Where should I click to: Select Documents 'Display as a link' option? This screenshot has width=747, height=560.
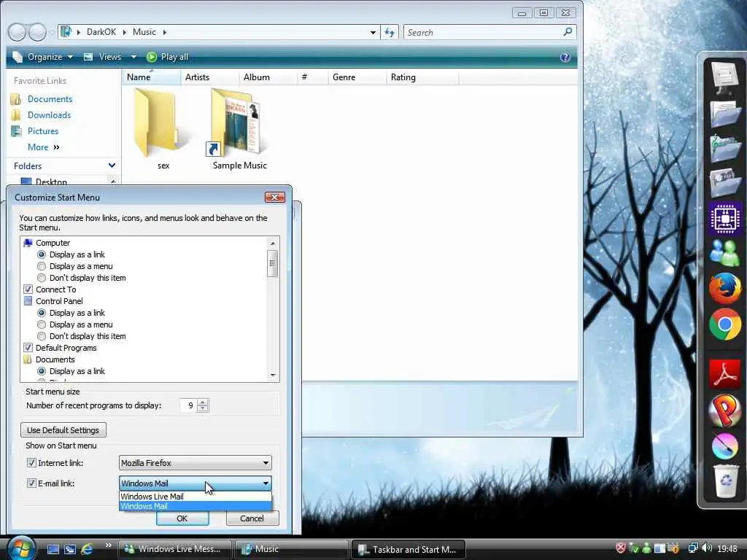click(x=42, y=371)
